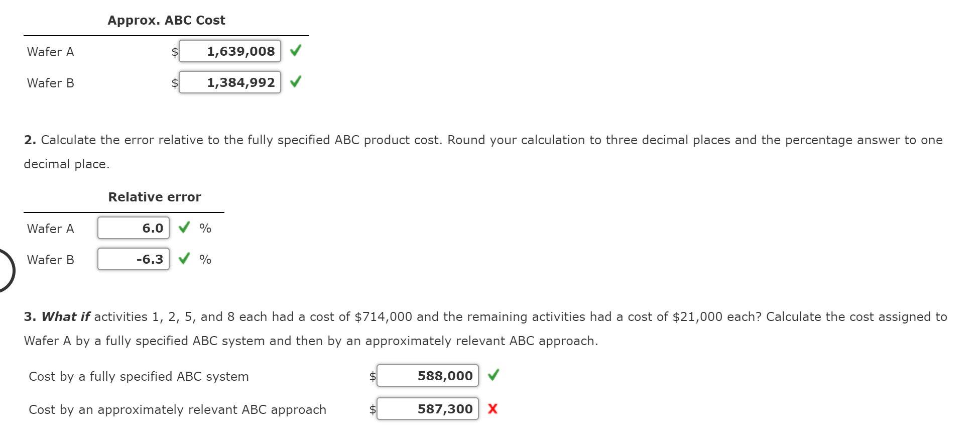The width and height of the screenshot is (980, 434).
Task: Click the percent sign after 6.0
Action: coord(205,228)
